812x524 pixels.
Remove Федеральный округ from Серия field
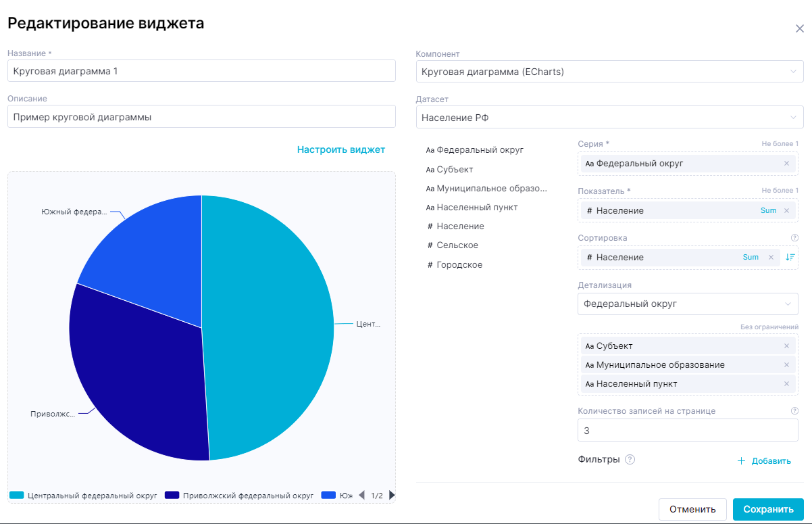(786, 164)
